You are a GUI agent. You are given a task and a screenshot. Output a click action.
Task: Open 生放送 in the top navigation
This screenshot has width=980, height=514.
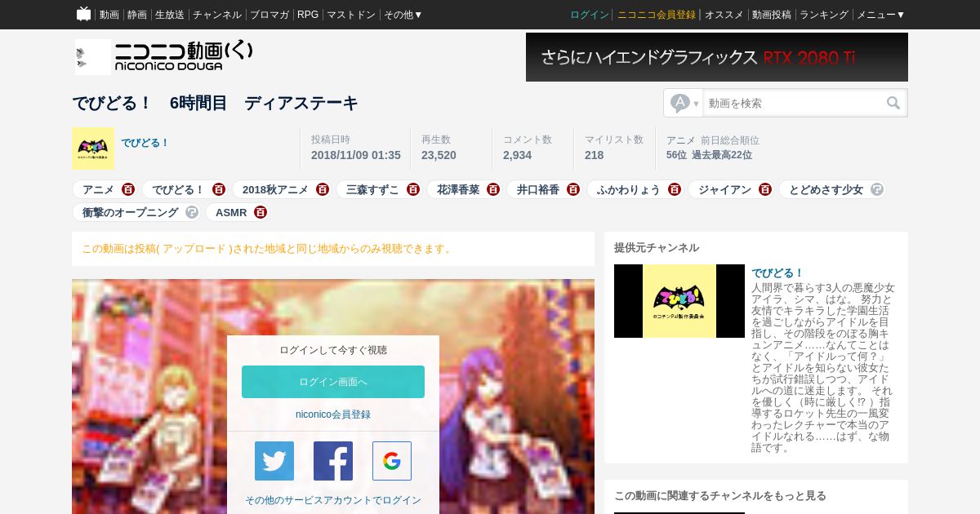pos(170,15)
